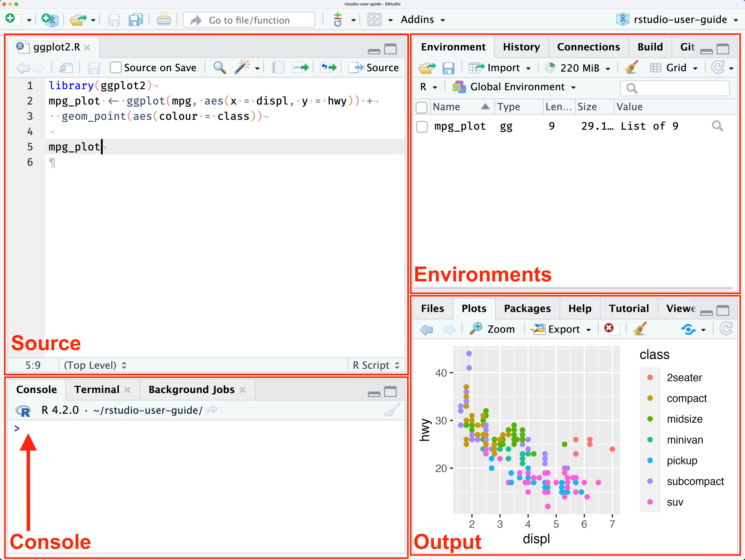Switch to the History tab

pos(521,47)
